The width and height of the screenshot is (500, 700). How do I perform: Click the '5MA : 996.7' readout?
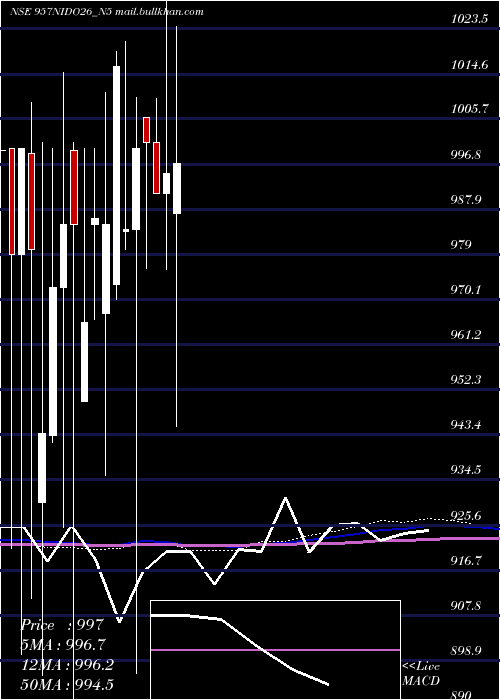point(63,645)
